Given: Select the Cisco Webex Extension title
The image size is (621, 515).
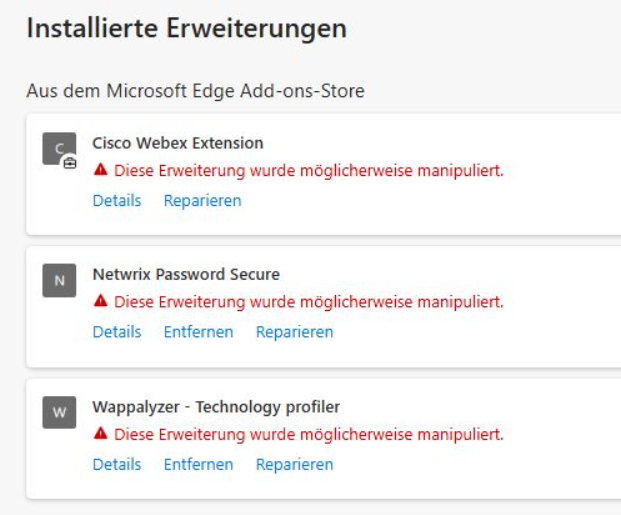Looking at the screenshot, I should (x=178, y=143).
